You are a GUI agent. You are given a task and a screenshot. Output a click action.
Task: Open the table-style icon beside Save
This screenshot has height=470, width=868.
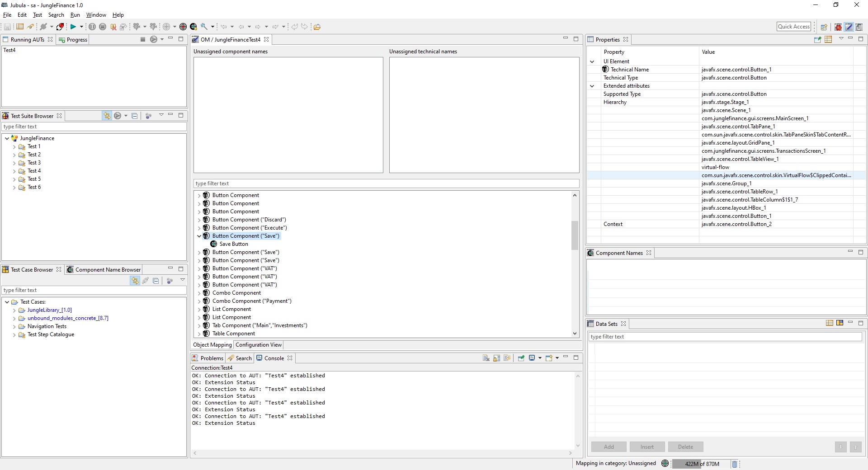[20, 27]
